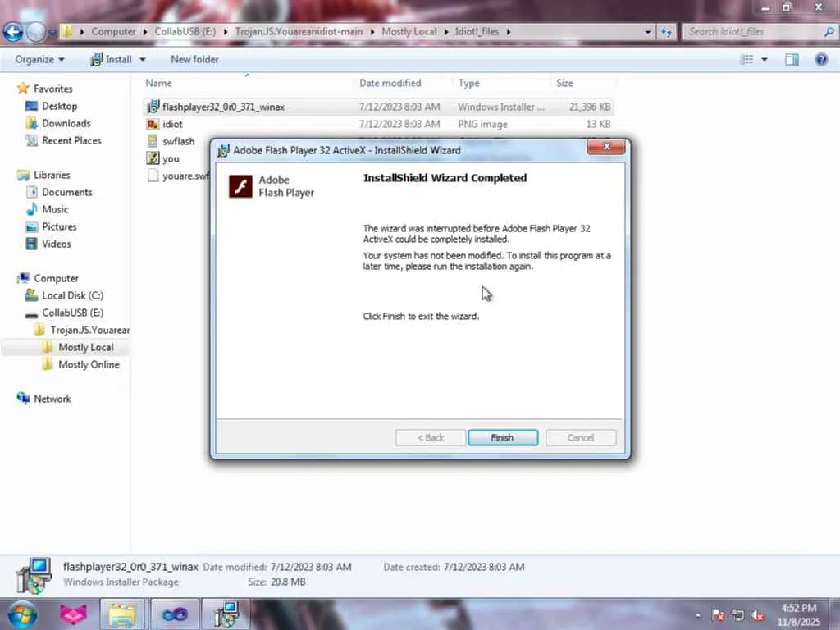Open Explorer help icon
Screen dimensions: 840x630
point(821,59)
